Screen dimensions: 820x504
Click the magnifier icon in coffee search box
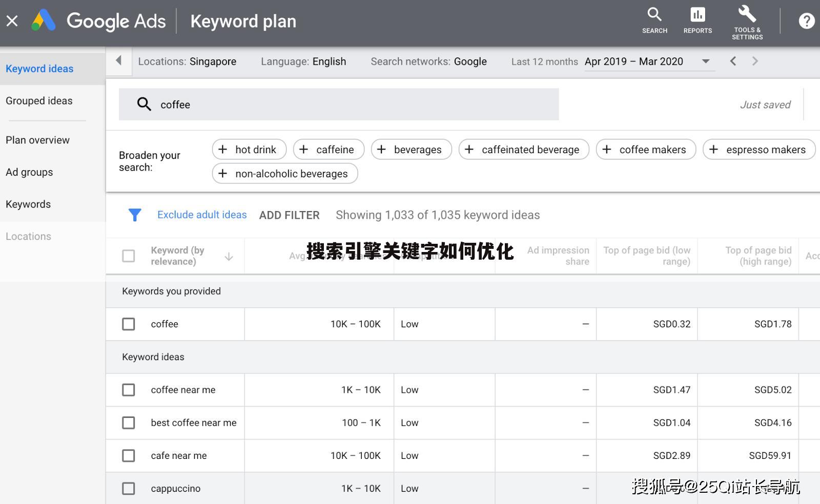pyautogui.click(x=144, y=104)
